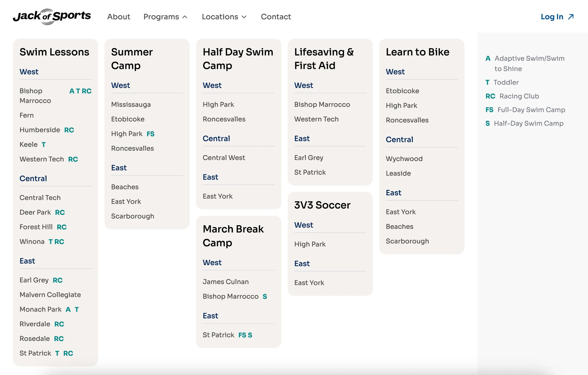Click the S badge next to Bishop Marrocco
The width and height of the screenshot is (588, 375).
tap(265, 296)
